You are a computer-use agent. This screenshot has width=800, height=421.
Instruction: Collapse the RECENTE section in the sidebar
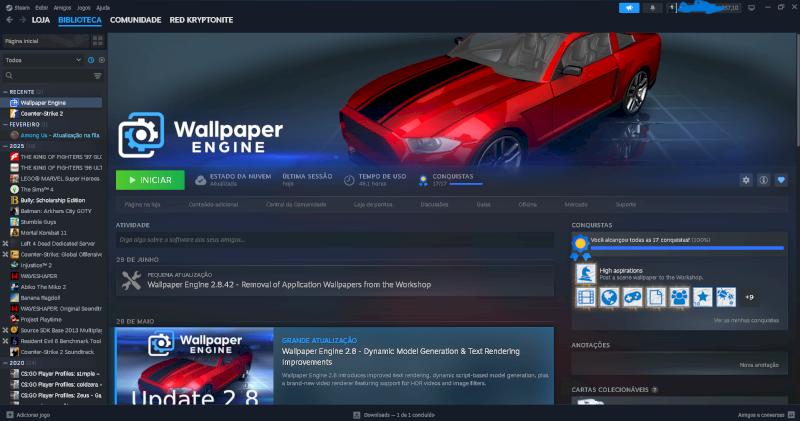click(6, 92)
